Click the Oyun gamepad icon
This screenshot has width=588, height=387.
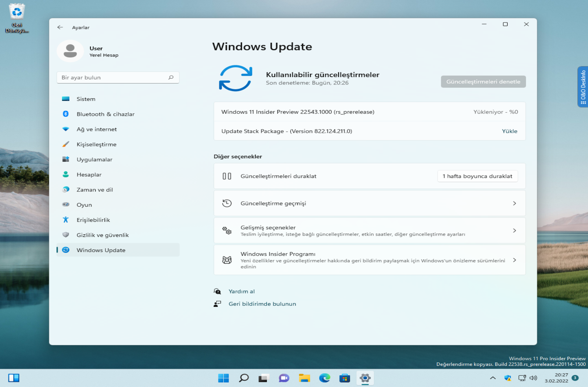(x=66, y=205)
